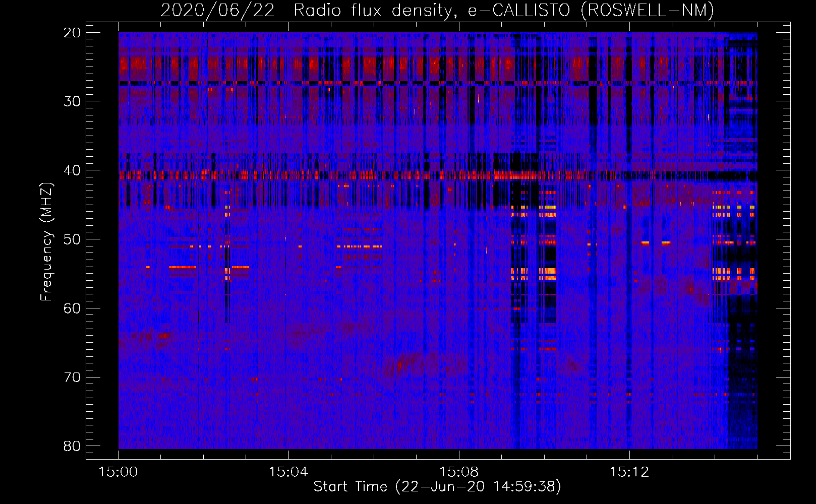Click the 15:12 time tick label
This screenshot has height=504, width=816.
coord(629,472)
